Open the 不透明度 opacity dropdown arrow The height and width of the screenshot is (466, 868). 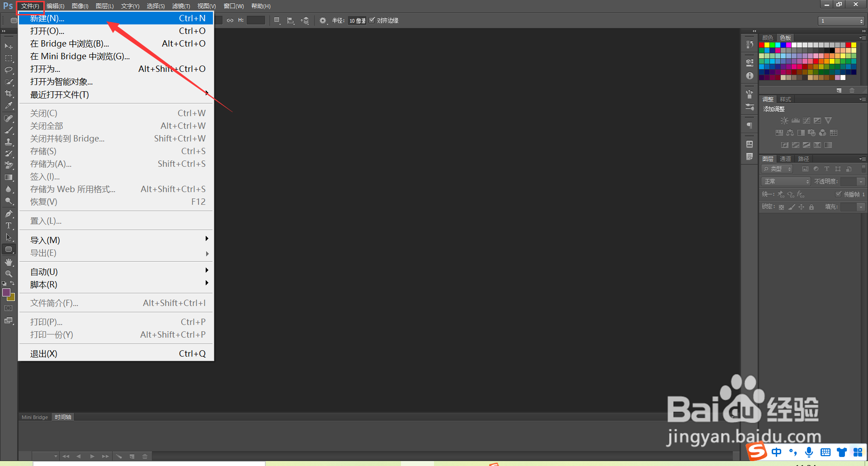[861, 181]
